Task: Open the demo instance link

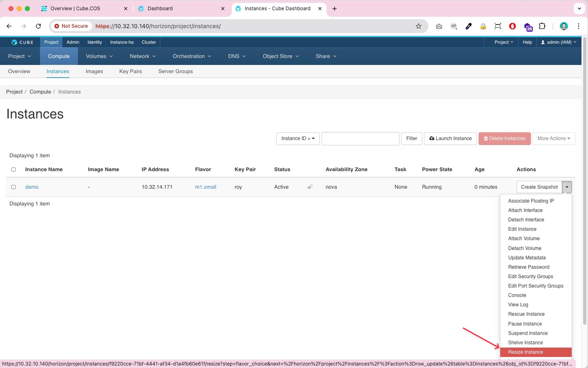Action: pos(32,187)
